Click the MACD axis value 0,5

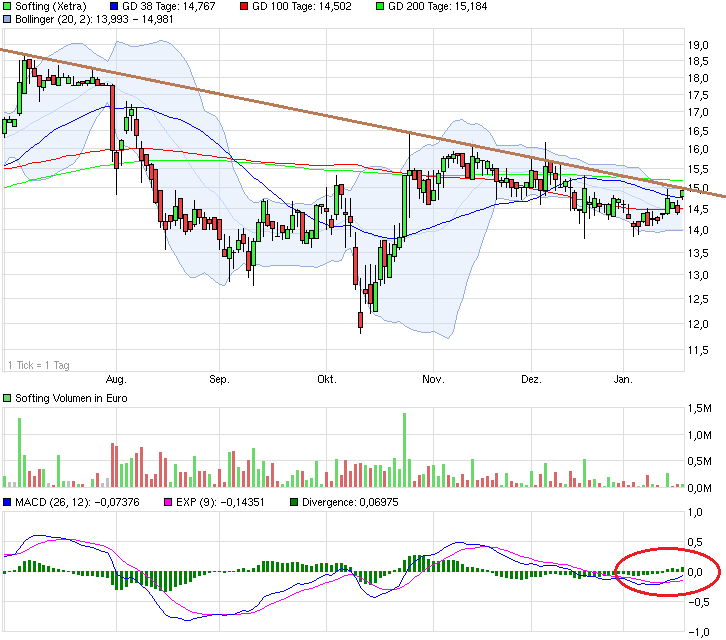click(695, 542)
